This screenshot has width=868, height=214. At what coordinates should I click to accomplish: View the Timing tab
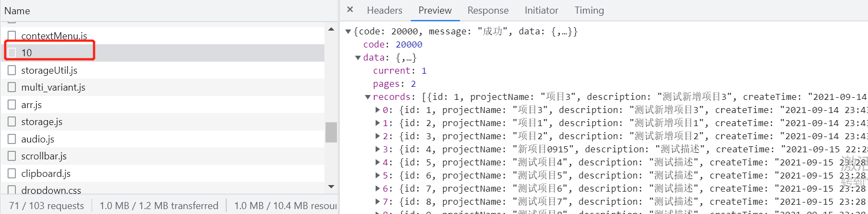[x=589, y=10]
